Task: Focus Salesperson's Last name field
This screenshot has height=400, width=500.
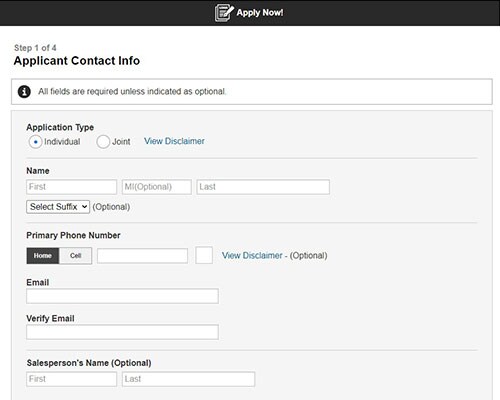Action: click(188, 379)
